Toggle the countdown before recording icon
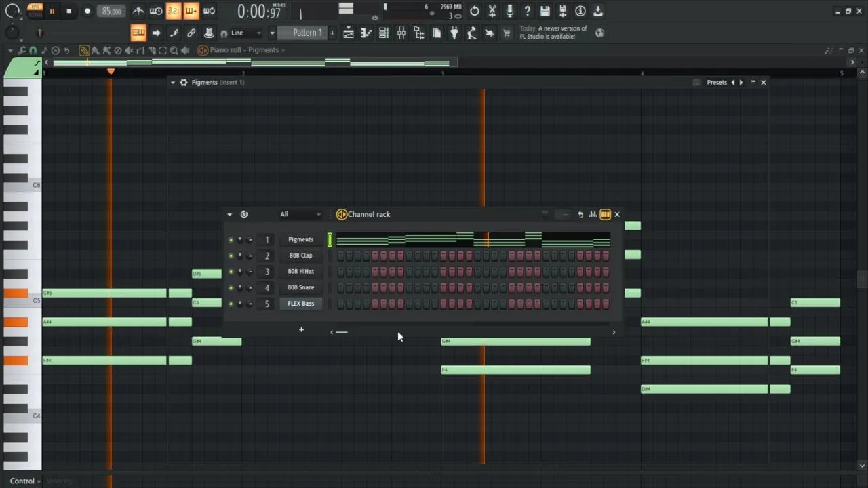The width and height of the screenshot is (868, 488). [x=174, y=11]
